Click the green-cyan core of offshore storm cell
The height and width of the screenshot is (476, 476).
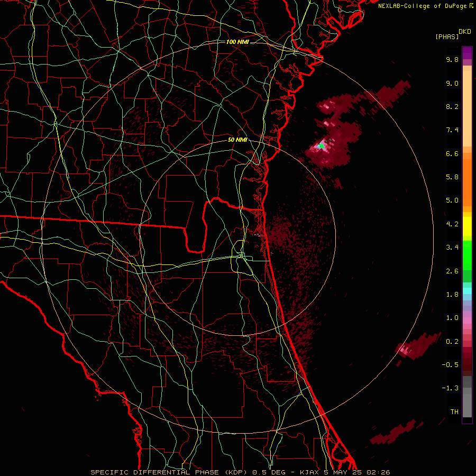coord(321,147)
